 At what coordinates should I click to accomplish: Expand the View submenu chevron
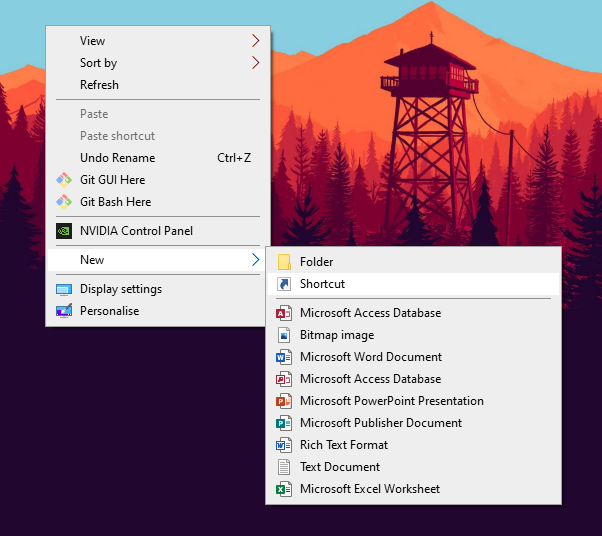[x=256, y=40]
